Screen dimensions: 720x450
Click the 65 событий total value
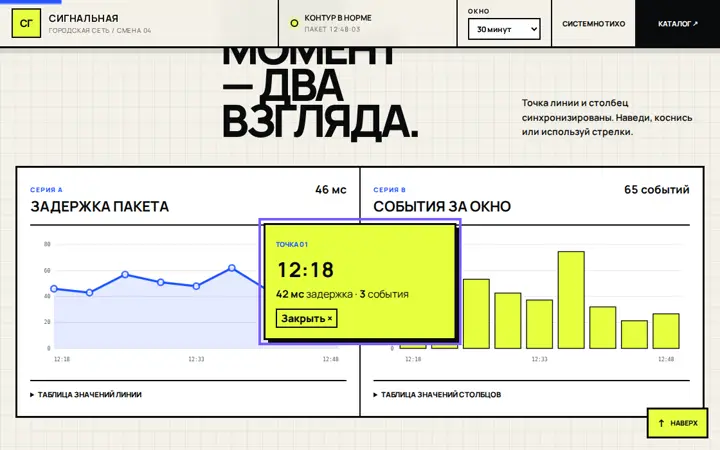tap(657, 190)
